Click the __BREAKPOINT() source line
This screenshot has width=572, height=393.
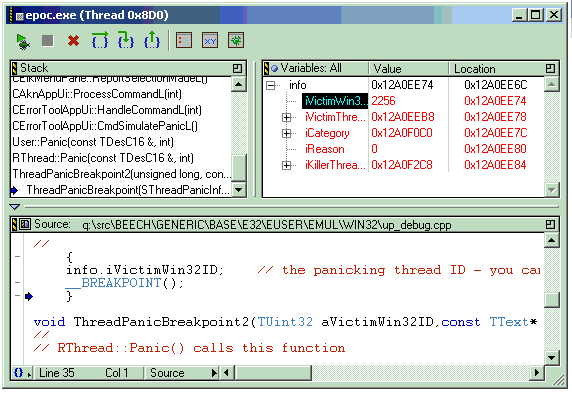(x=125, y=283)
